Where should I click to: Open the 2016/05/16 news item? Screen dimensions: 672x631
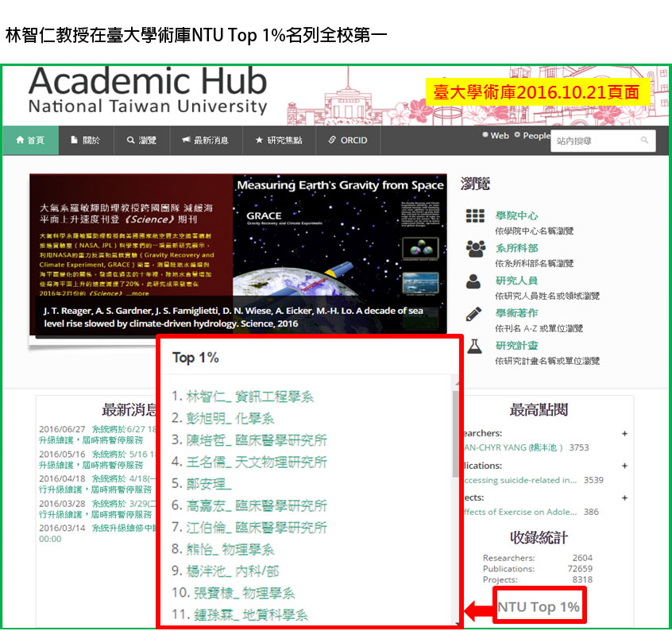click(x=98, y=459)
